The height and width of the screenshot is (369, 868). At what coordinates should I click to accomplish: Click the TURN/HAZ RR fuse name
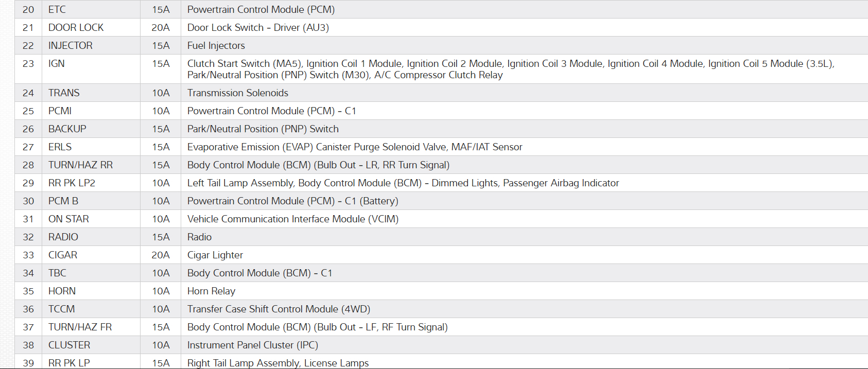click(80, 165)
